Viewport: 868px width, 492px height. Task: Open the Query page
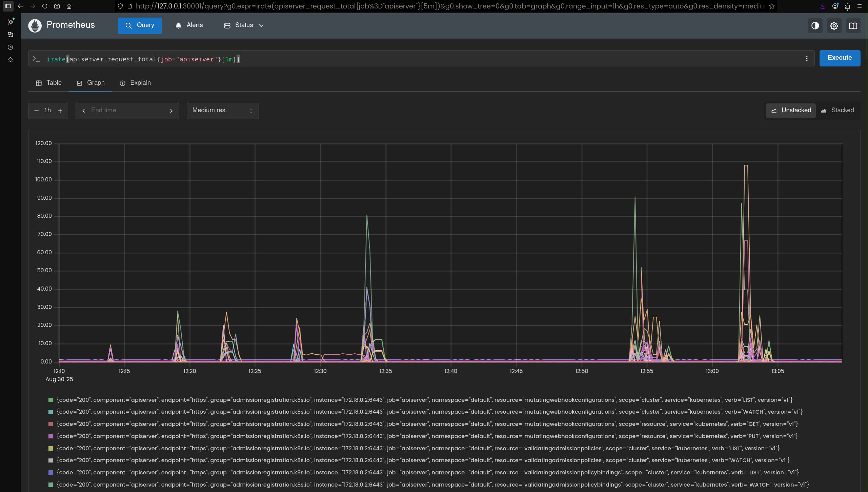pyautogui.click(x=140, y=25)
